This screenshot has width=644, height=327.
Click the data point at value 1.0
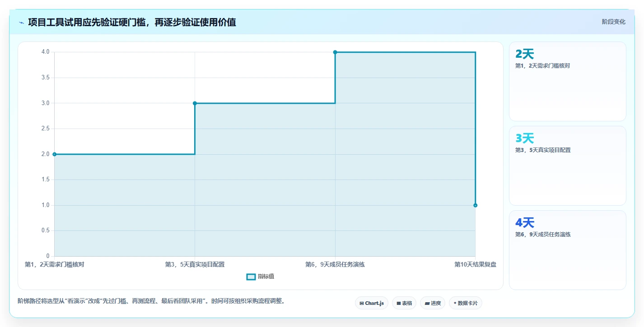click(475, 205)
